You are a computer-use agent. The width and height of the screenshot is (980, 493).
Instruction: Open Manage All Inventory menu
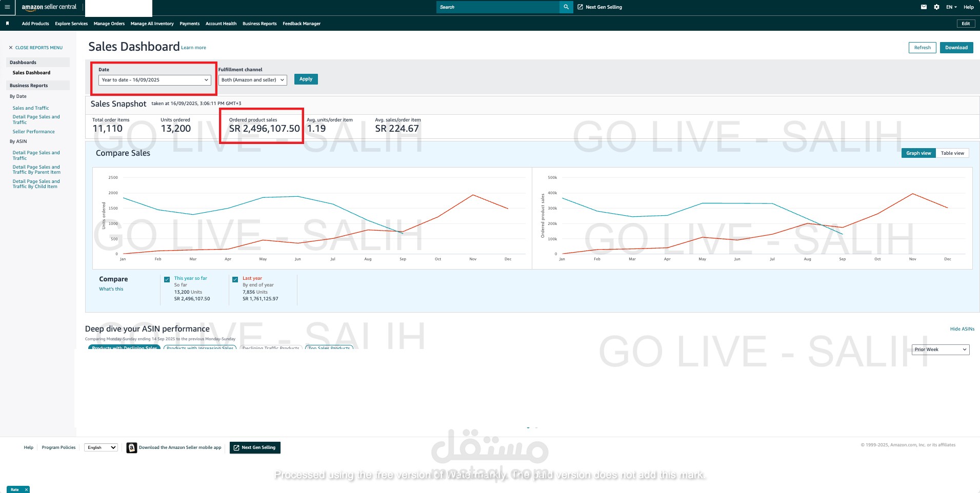152,24
